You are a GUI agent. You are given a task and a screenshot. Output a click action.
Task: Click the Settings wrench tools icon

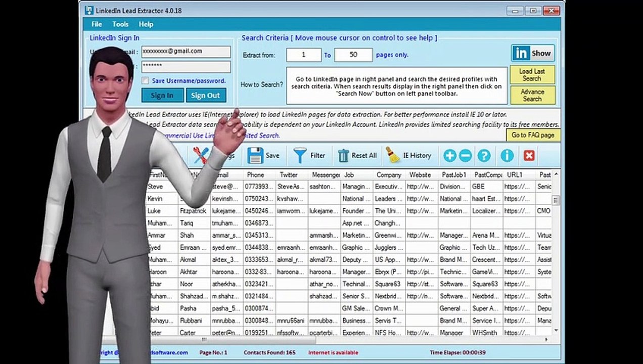coord(201,156)
